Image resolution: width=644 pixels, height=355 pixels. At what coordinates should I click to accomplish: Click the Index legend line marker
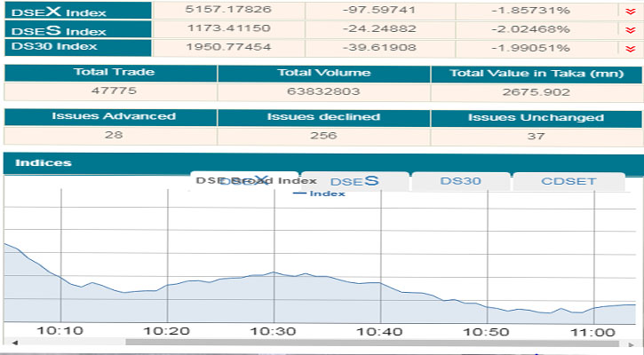point(298,193)
